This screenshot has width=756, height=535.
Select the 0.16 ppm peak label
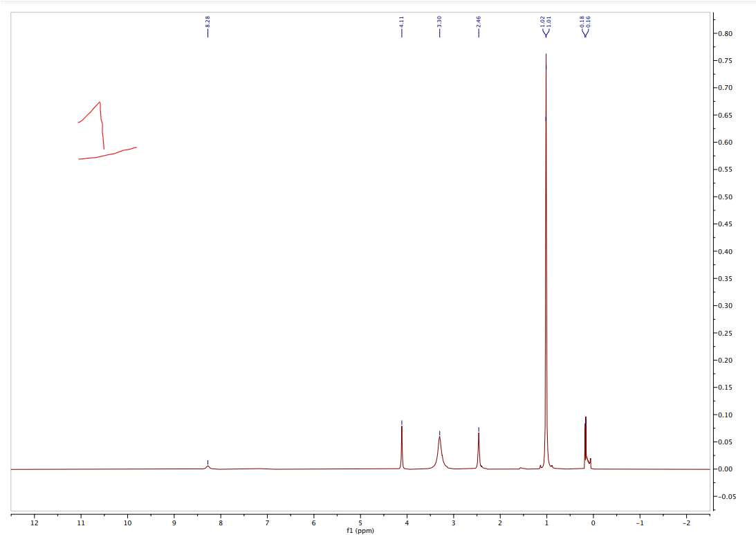click(587, 23)
